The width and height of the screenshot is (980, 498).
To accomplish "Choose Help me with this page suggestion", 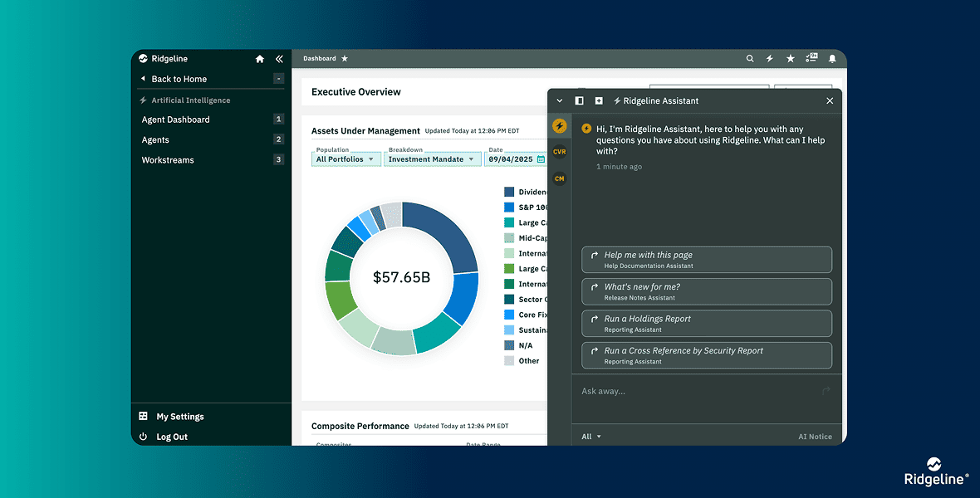I will pos(707,259).
